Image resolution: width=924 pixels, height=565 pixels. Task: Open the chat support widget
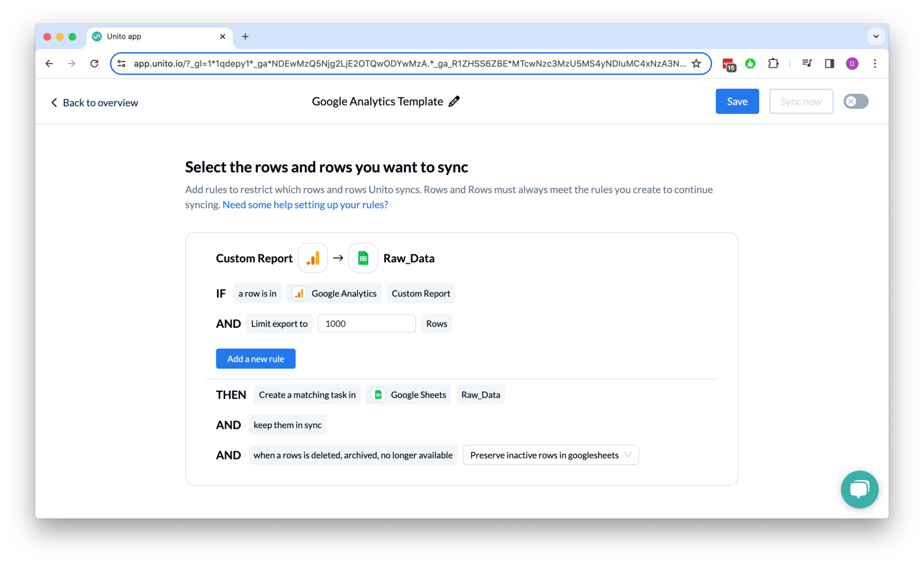pos(860,489)
